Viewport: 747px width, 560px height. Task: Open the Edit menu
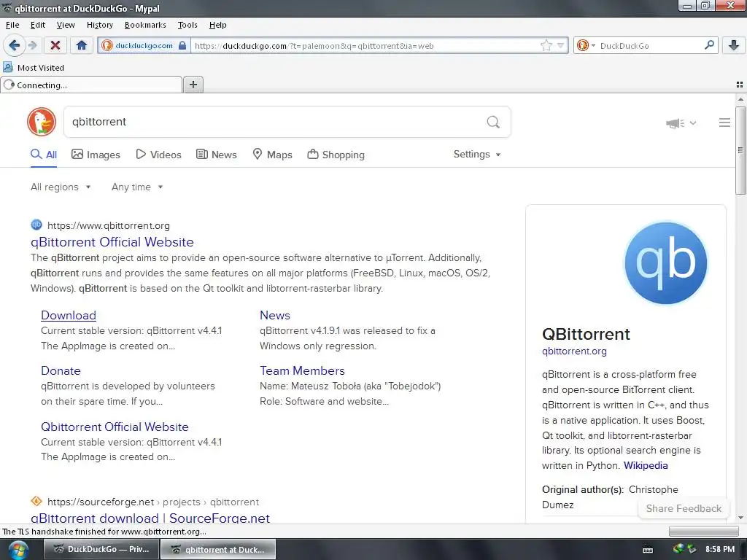coord(38,25)
